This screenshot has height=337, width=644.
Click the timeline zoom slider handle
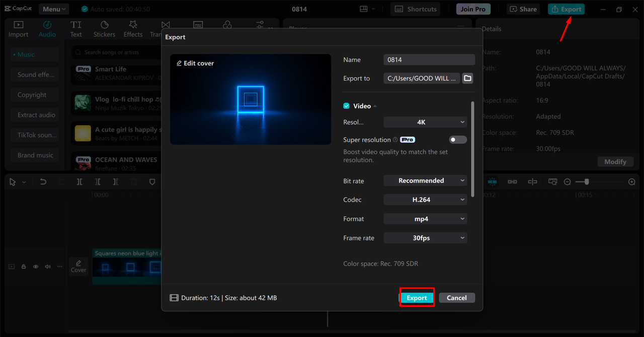587,182
